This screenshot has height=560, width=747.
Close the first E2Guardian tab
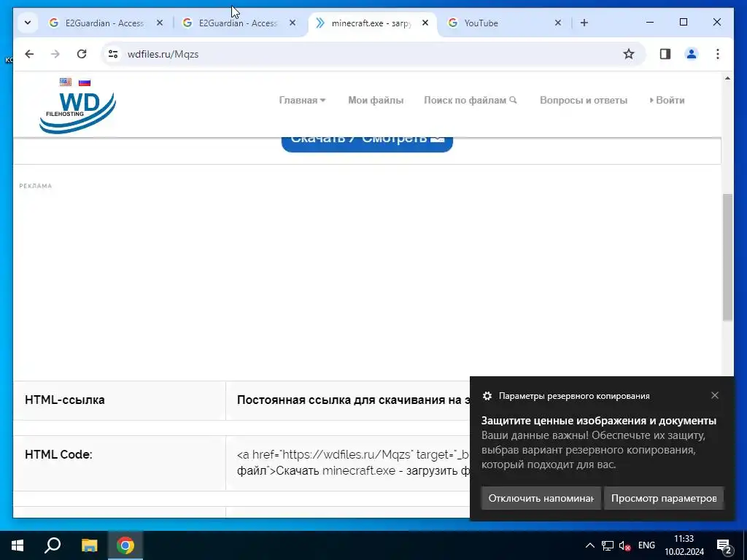(x=160, y=23)
